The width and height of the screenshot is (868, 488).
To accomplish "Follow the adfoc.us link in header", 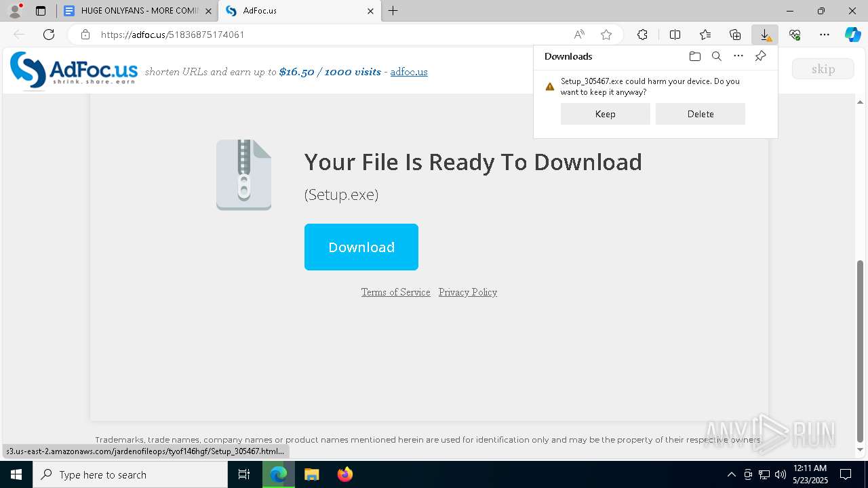I will [x=409, y=72].
